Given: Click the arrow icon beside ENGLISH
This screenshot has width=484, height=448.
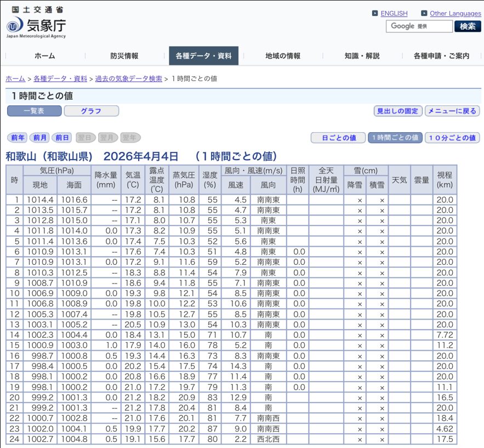Looking at the screenshot, I should pos(375,14).
